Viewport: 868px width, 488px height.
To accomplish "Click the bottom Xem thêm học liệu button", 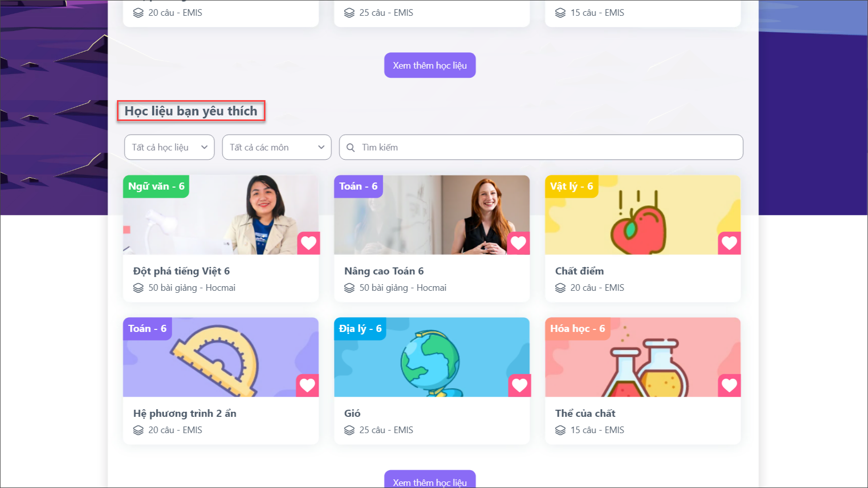I will pyautogui.click(x=430, y=479).
